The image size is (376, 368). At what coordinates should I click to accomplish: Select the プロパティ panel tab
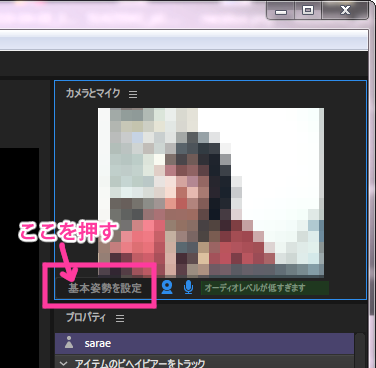(x=86, y=317)
